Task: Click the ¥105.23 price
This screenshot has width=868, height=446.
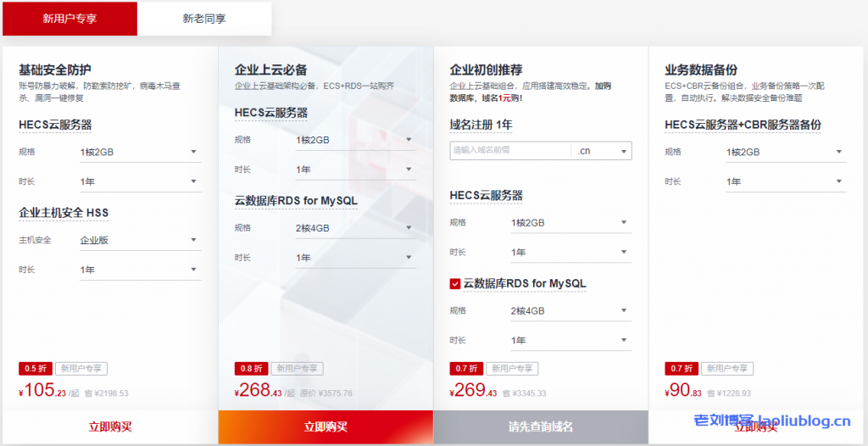Action: click(42, 391)
